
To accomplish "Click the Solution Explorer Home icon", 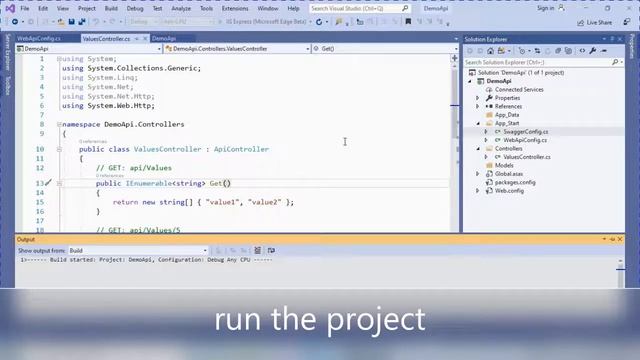I will click(490, 51).
